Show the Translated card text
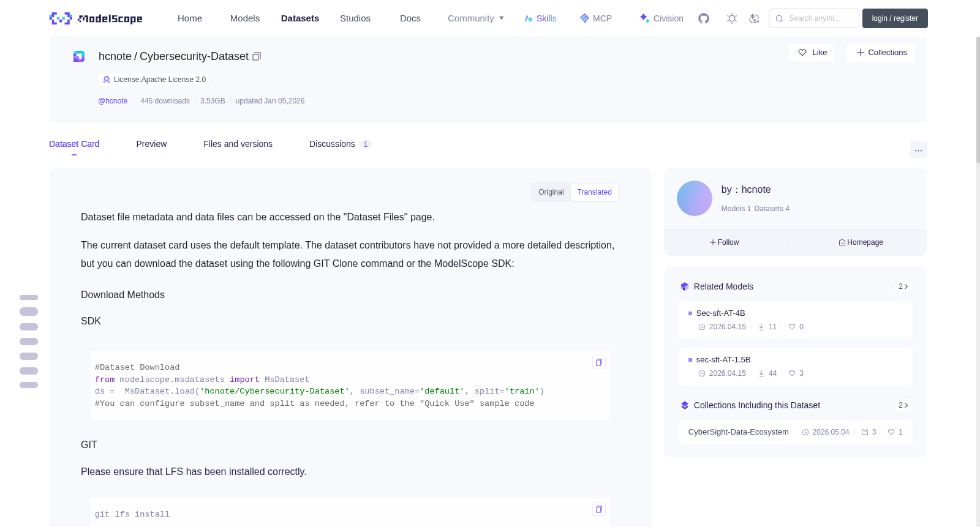Viewport: 980px width, 527px height. point(594,192)
